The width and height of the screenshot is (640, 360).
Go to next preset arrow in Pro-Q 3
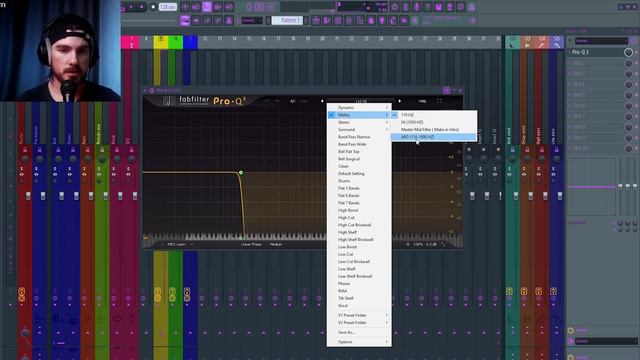(x=400, y=101)
